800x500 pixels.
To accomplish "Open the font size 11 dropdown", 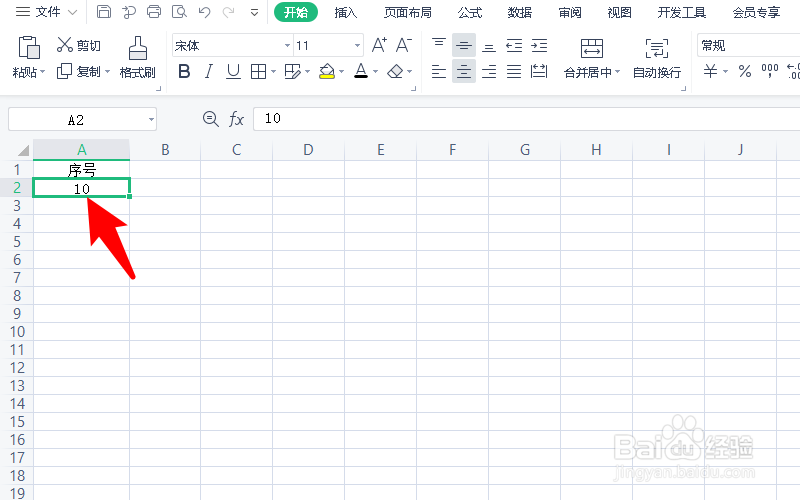I will tap(357, 46).
